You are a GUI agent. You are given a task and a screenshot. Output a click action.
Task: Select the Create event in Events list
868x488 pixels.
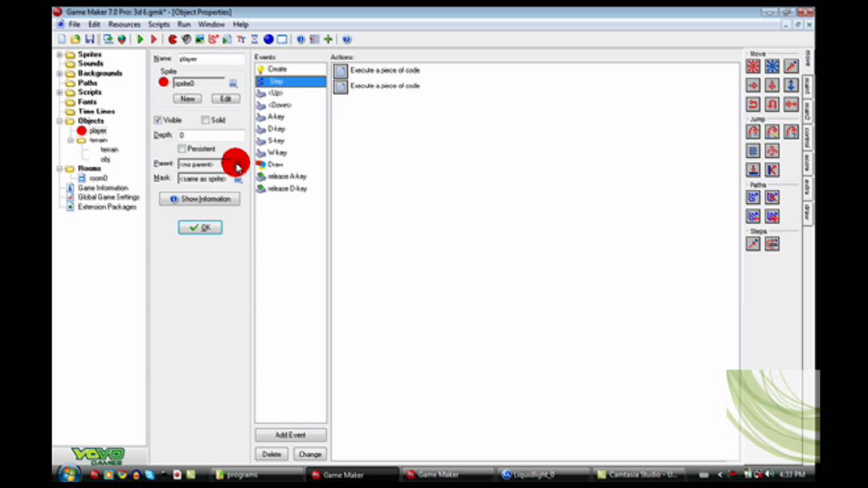tap(290, 69)
